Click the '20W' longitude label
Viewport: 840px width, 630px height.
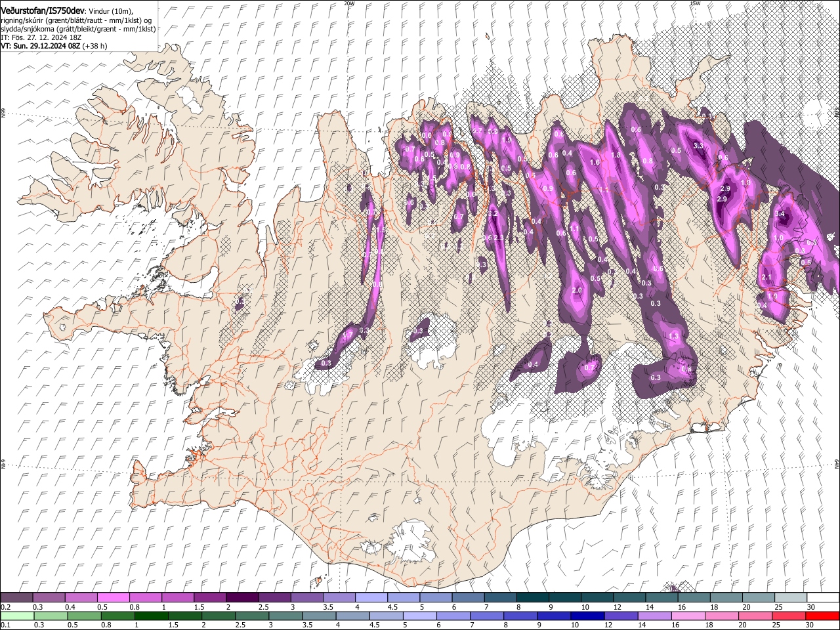pyautogui.click(x=349, y=3)
